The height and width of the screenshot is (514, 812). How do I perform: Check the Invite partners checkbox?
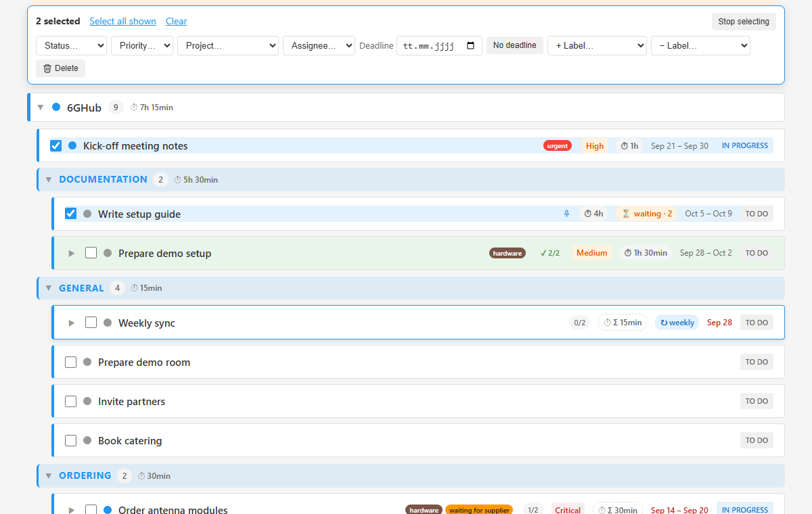71,401
